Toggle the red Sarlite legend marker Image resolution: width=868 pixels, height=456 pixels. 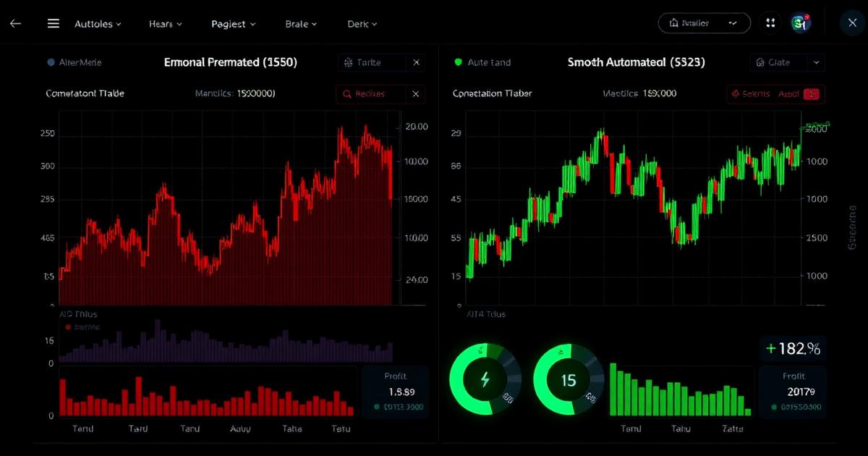[x=68, y=327]
